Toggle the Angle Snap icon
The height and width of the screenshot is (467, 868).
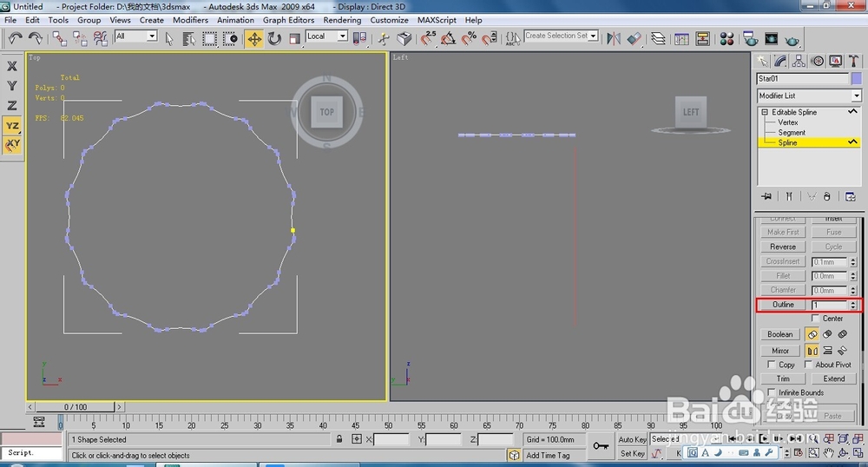449,38
